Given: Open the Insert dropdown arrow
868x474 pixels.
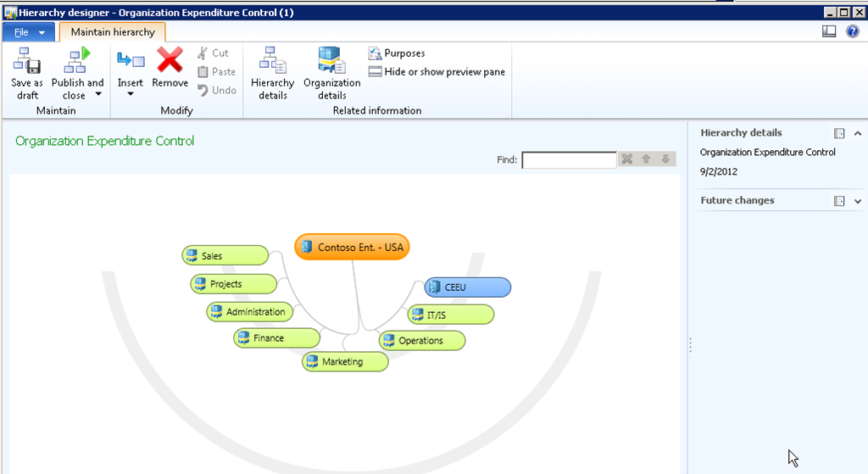Looking at the screenshot, I should [130, 94].
